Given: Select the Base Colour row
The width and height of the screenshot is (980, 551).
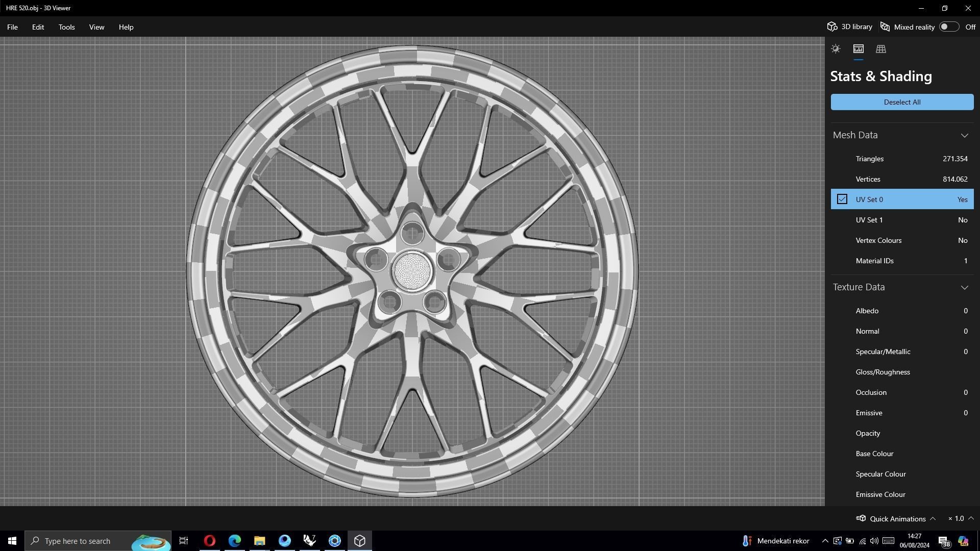Looking at the screenshot, I should tap(902, 454).
